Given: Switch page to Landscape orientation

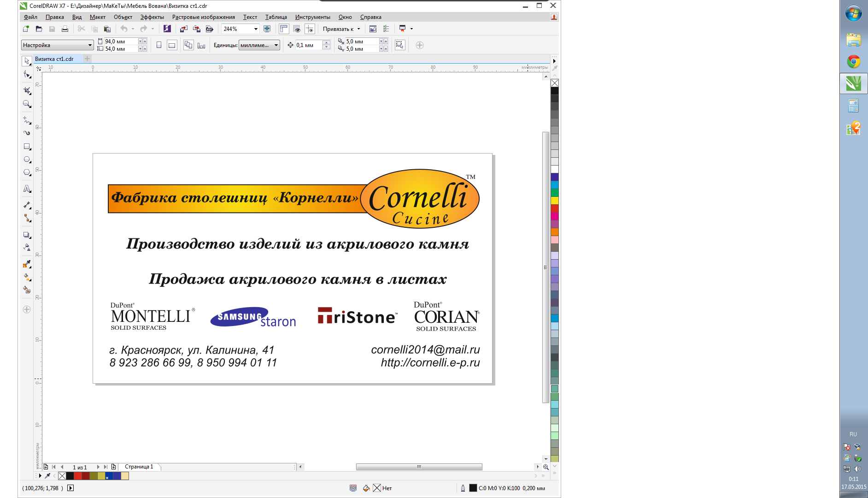Looking at the screenshot, I should point(172,45).
